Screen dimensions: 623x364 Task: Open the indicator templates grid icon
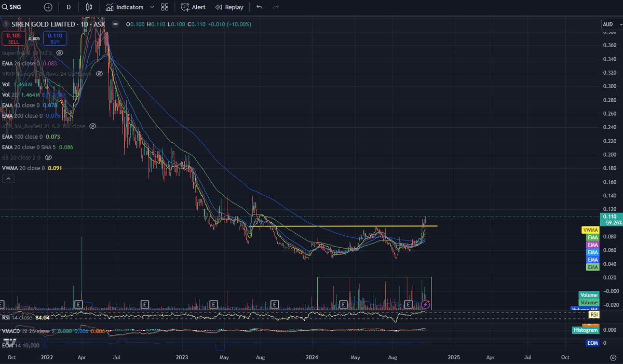[165, 7]
